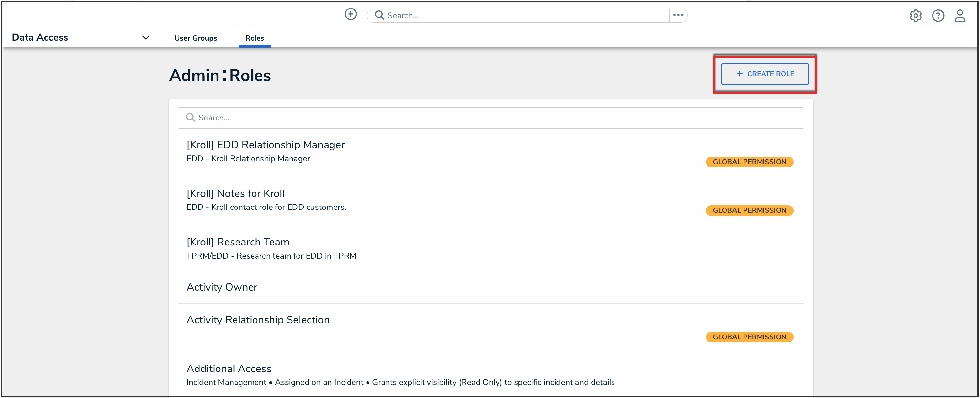Focus the roles list Search field
This screenshot has width=980, height=398.
pyautogui.click(x=495, y=118)
